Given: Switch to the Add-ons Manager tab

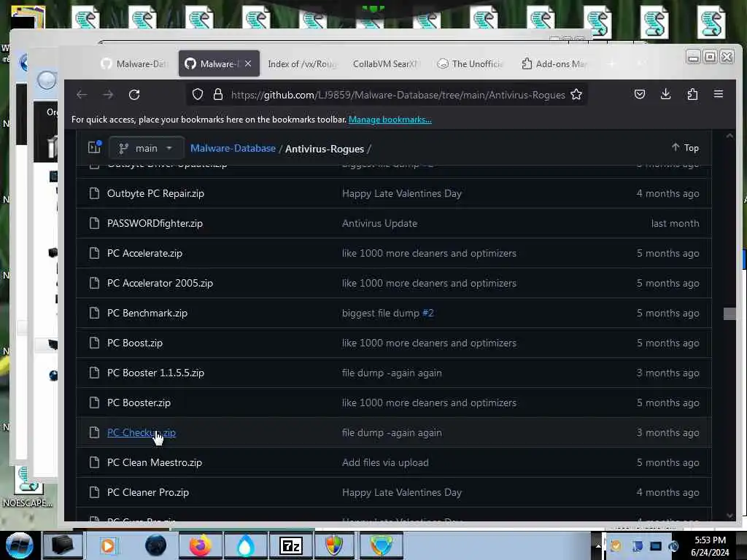Looking at the screenshot, I should click(x=555, y=64).
